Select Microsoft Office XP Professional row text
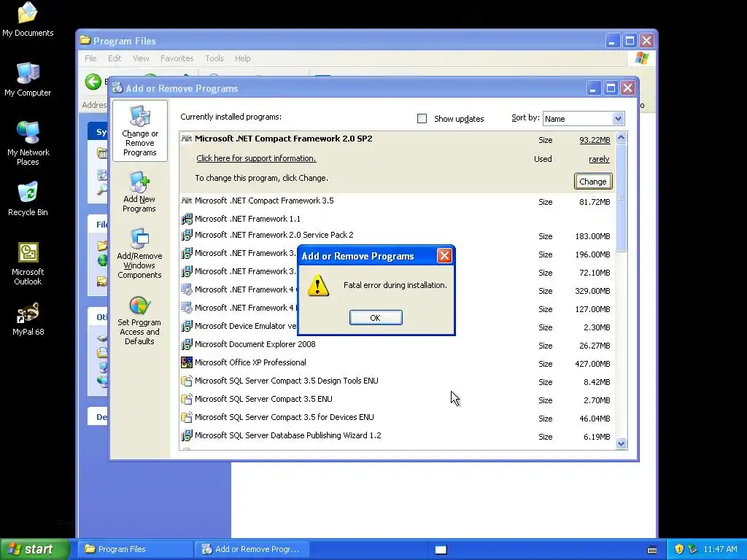Image resolution: width=747 pixels, height=560 pixels. 250,362
